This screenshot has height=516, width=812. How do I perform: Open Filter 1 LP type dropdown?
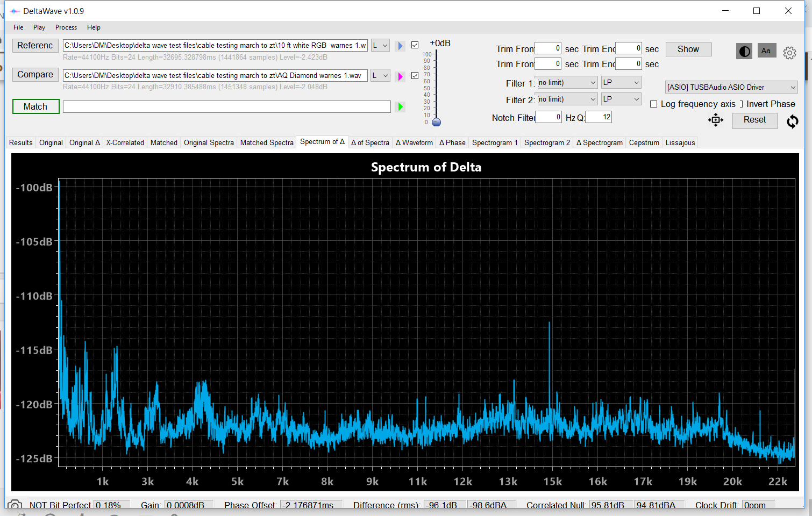click(621, 83)
